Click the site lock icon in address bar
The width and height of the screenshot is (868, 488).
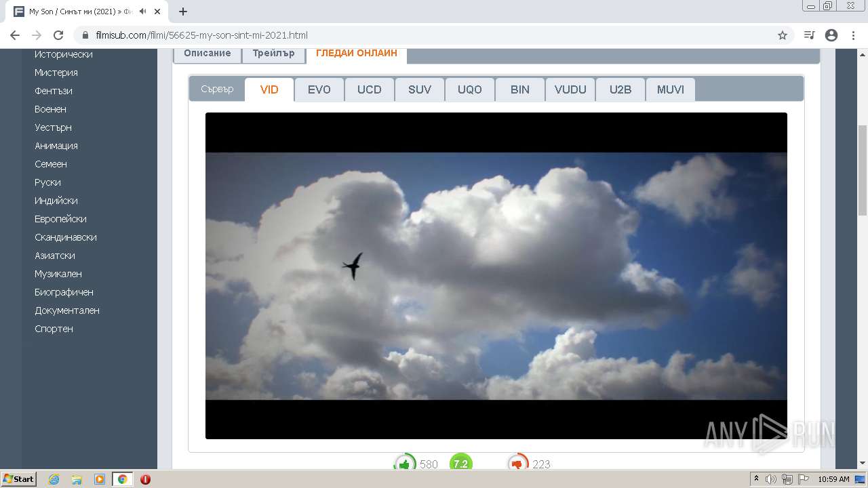coord(85,35)
